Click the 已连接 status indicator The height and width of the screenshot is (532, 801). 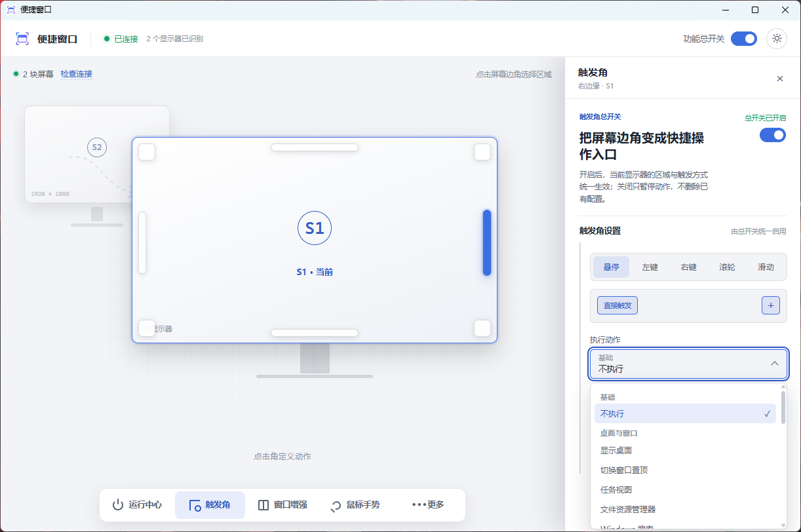coord(121,39)
